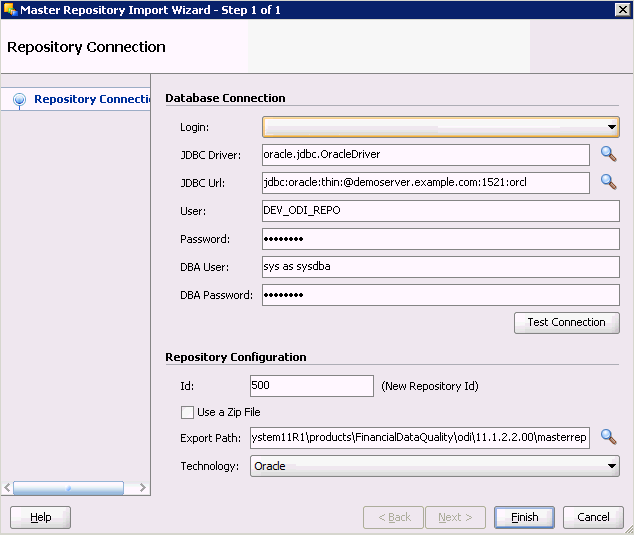Viewport: 634px width, 535px height.
Task: Click the Export Path browse magnifier icon
Action: pyautogui.click(x=608, y=437)
